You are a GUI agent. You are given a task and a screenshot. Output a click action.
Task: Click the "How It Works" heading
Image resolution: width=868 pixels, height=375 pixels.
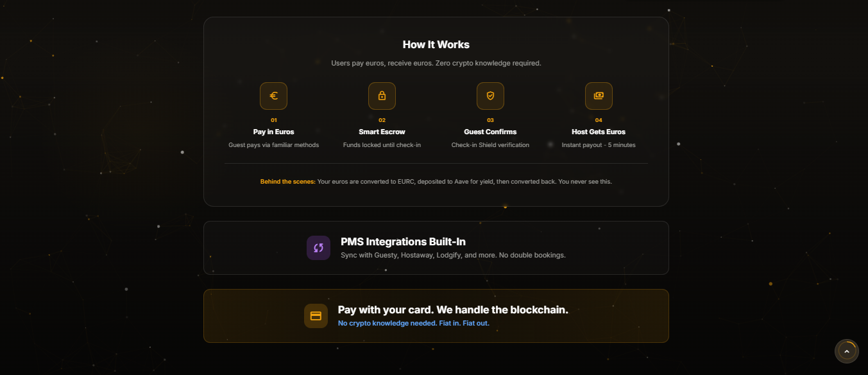click(x=436, y=45)
